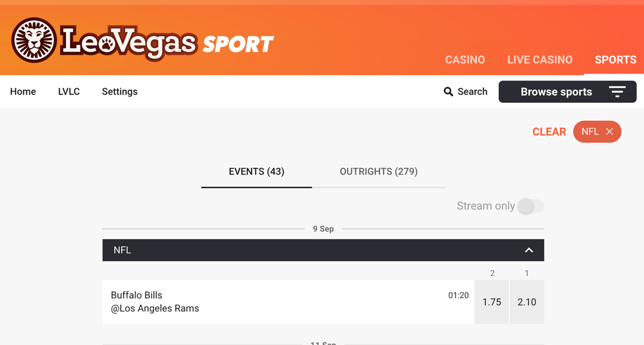This screenshot has width=644, height=345.
Task: Open the Home link
Action: click(x=23, y=91)
